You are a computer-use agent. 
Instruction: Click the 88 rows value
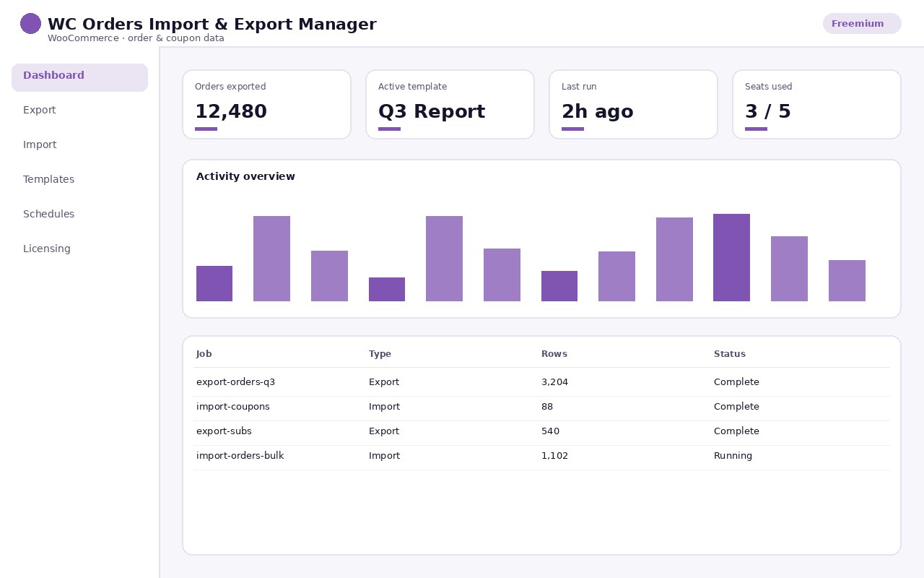547,407
